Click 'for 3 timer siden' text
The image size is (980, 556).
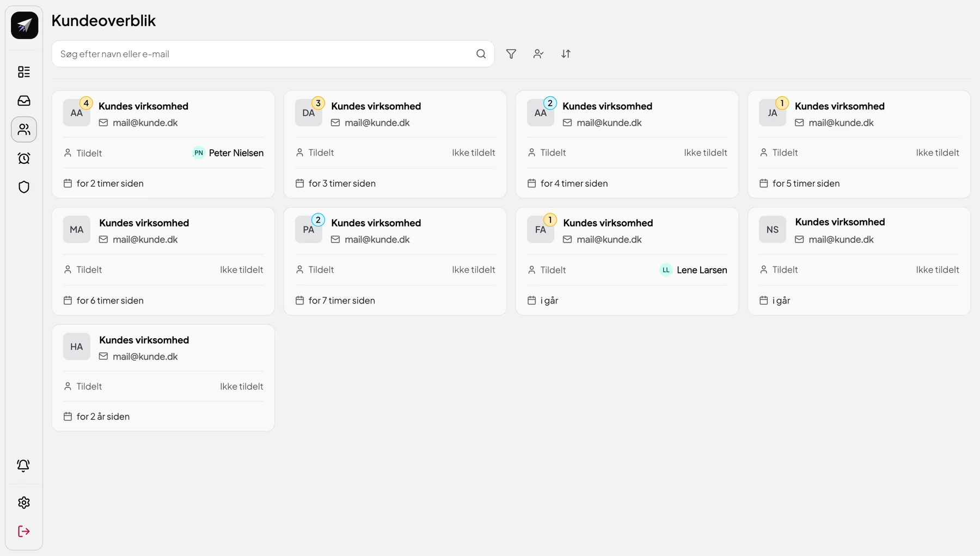(x=342, y=184)
